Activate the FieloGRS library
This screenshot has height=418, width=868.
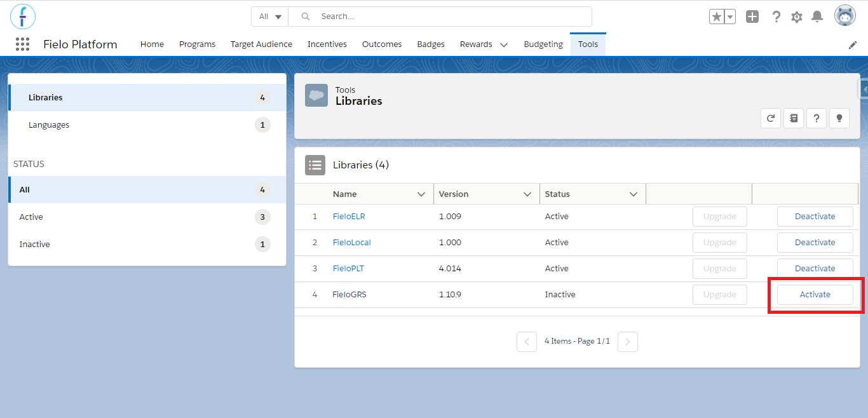(x=815, y=295)
